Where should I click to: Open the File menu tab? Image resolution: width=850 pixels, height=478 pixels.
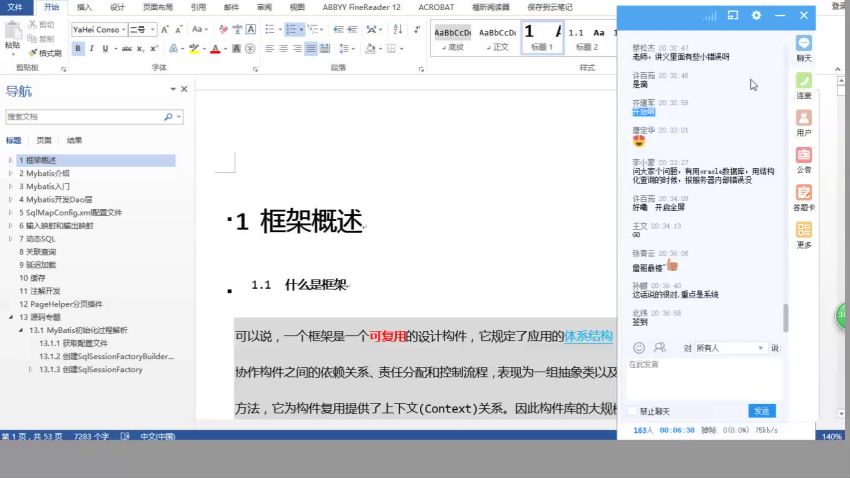(x=15, y=7)
